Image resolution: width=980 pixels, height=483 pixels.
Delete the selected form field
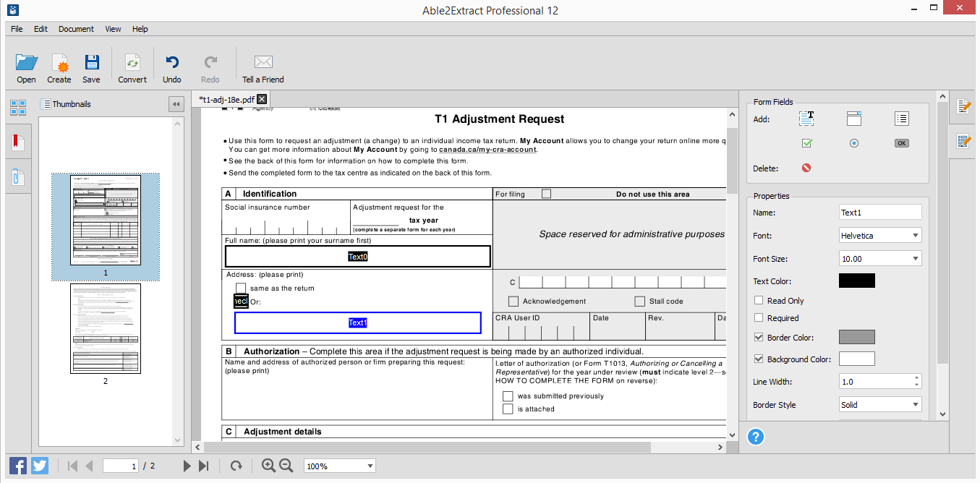tap(806, 168)
